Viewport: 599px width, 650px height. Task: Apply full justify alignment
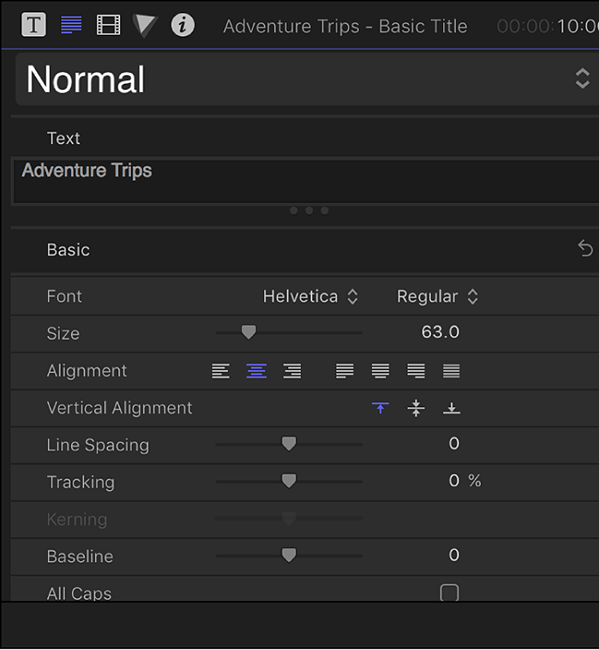451,371
